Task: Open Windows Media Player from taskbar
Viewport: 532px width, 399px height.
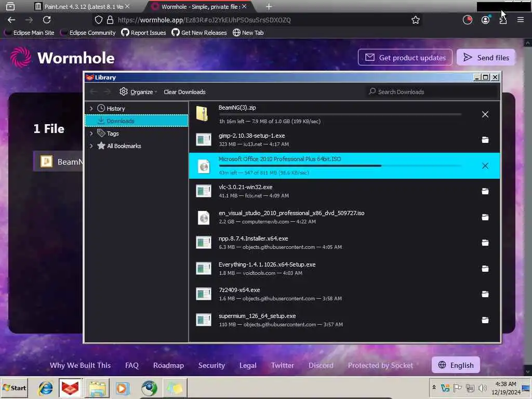Action: (123, 388)
